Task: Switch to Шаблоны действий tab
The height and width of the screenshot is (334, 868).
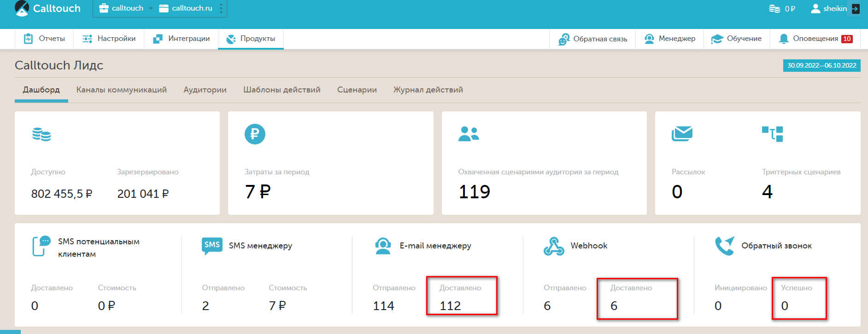Action: coord(282,90)
